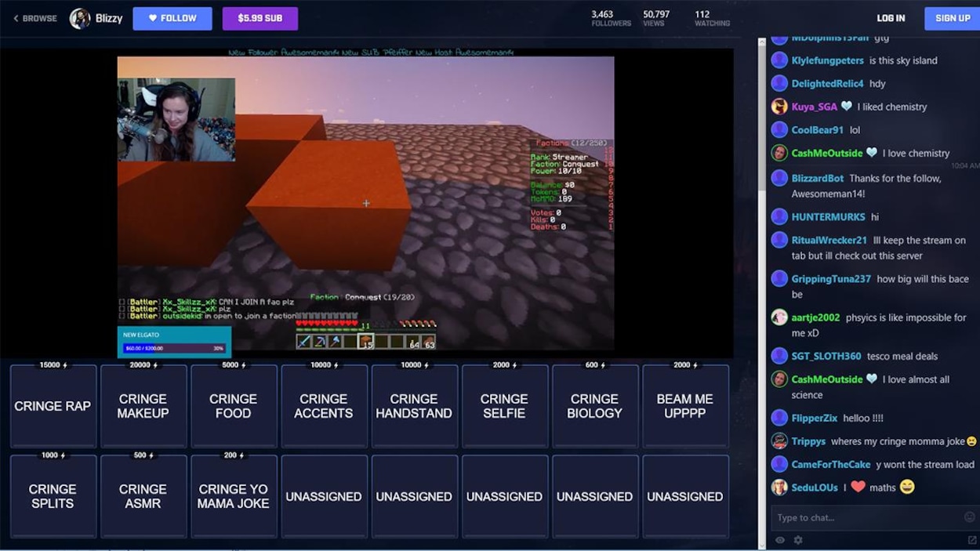Follow the Blizzy channel
Screen dimensions: 980x551
point(172,19)
